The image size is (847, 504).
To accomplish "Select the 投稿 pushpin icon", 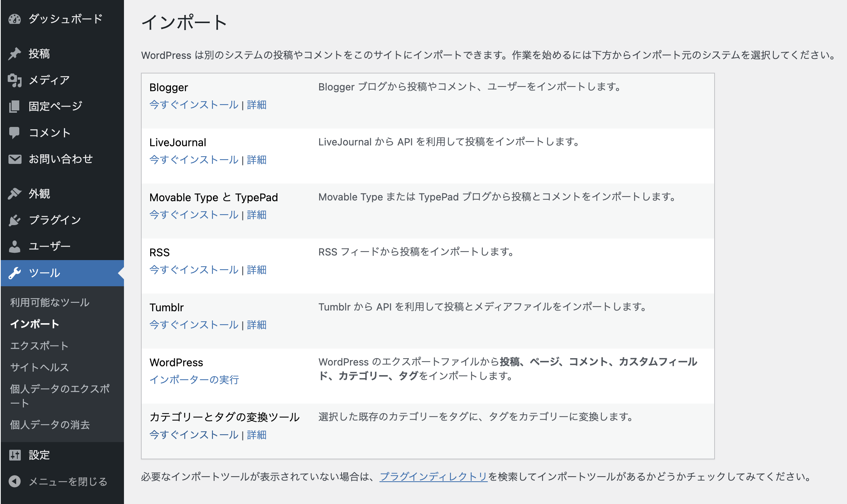I will [15, 53].
